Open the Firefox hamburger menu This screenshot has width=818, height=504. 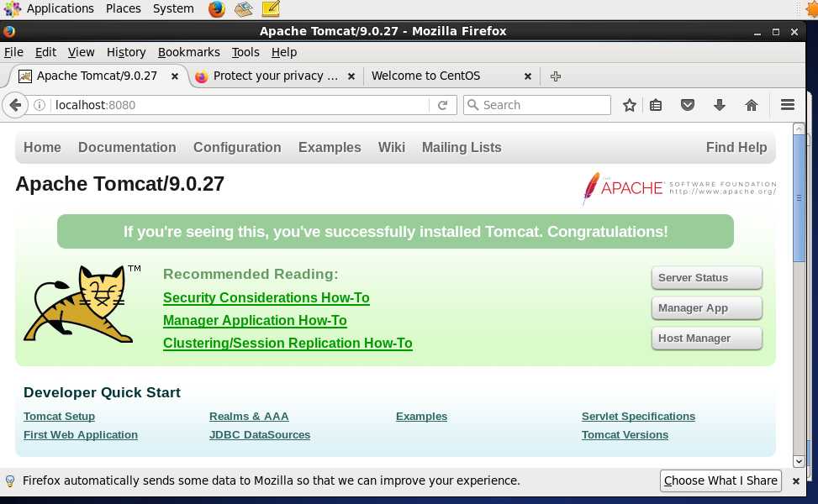788,105
